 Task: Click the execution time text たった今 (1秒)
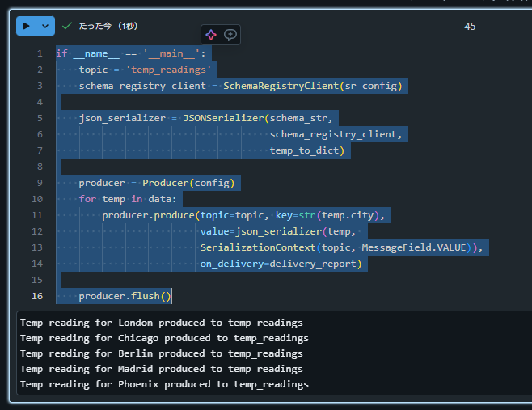(x=108, y=26)
